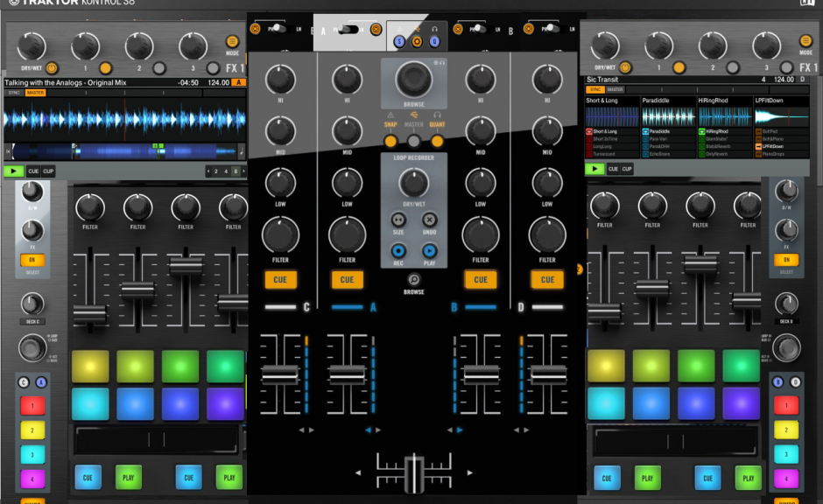Click the magnifier BROWSE icon below Loop Recorder
The width and height of the screenshot is (823, 504).
pos(414,279)
